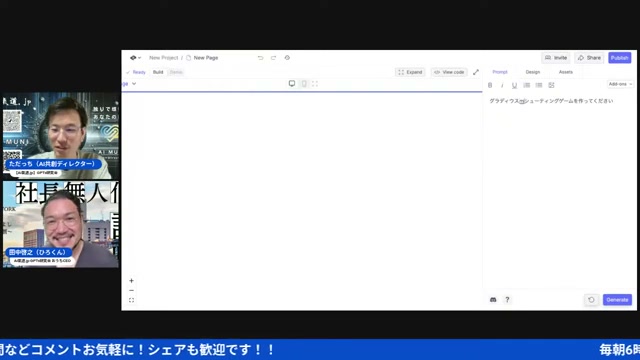640x360 pixels.
Task: Zoom in the canvas with plus
Action: point(131,281)
